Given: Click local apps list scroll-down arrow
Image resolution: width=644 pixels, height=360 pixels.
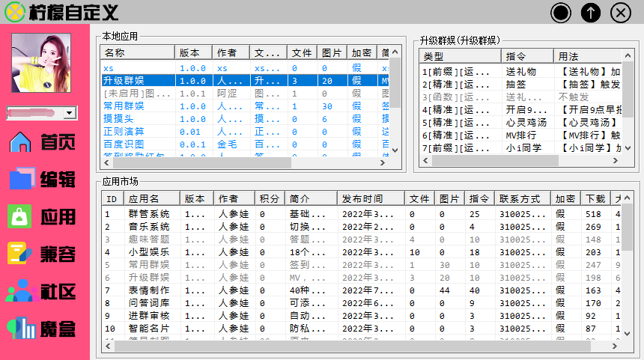Looking at the screenshot, I should tap(395, 150).
